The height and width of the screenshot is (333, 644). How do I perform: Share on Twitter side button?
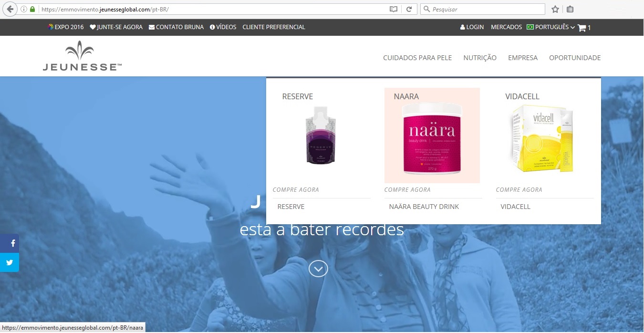tap(10, 262)
